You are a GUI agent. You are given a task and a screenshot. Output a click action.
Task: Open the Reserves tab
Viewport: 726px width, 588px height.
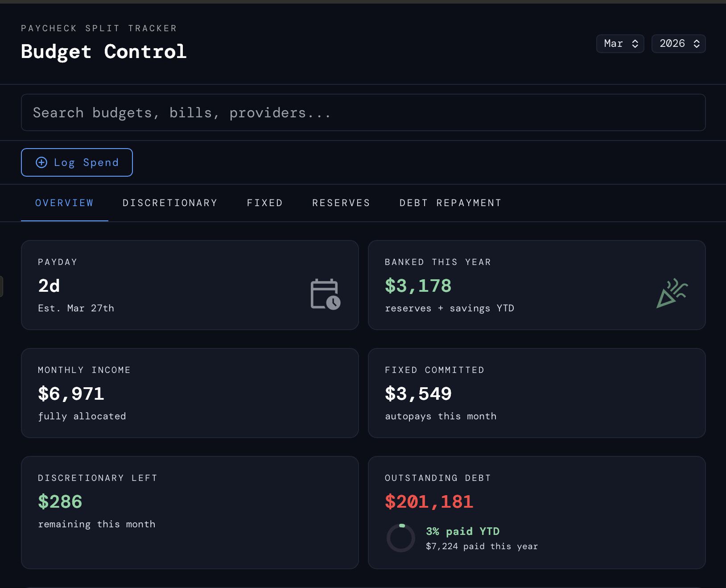tap(341, 203)
